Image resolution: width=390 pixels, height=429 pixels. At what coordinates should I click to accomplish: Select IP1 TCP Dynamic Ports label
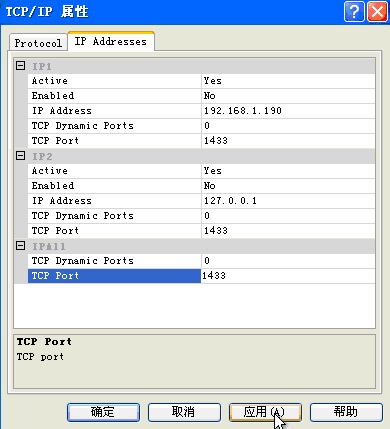tap(114, 126)
